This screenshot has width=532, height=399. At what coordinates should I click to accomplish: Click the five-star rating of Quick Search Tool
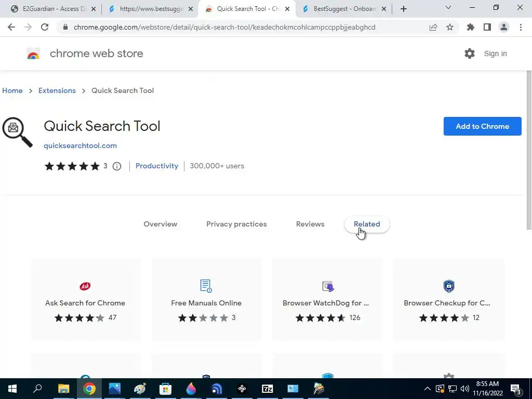(x=72, y=166)
